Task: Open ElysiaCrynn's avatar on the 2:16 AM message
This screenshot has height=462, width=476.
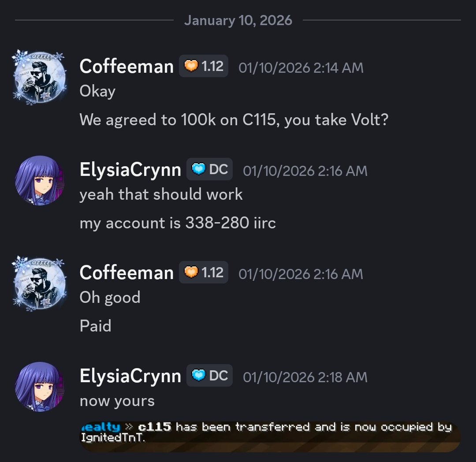Action: pos(40,181)
